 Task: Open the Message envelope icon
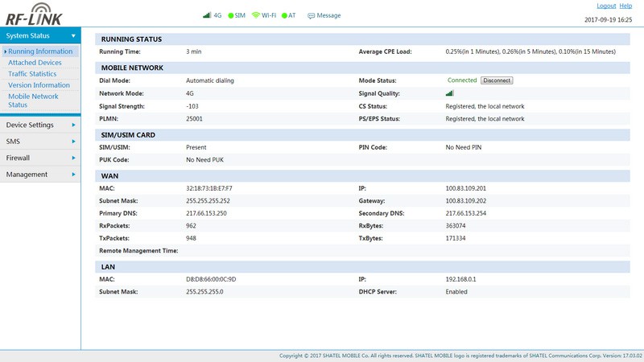311,15
